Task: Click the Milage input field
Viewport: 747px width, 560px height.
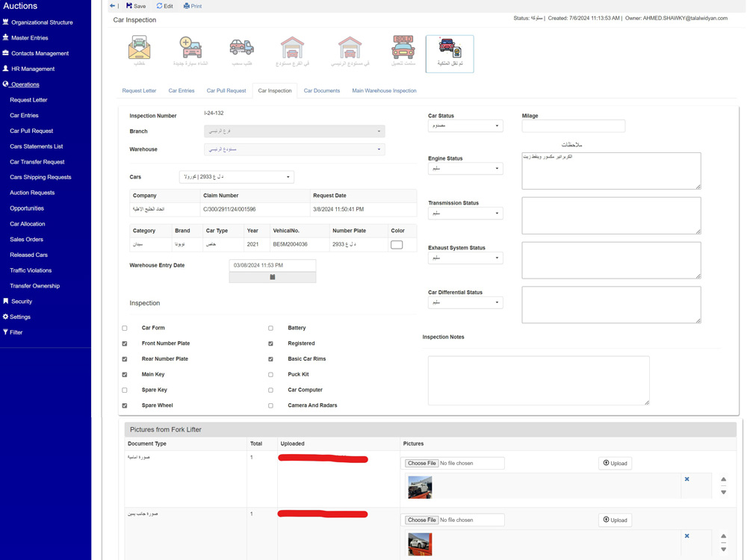Action: 573,125
